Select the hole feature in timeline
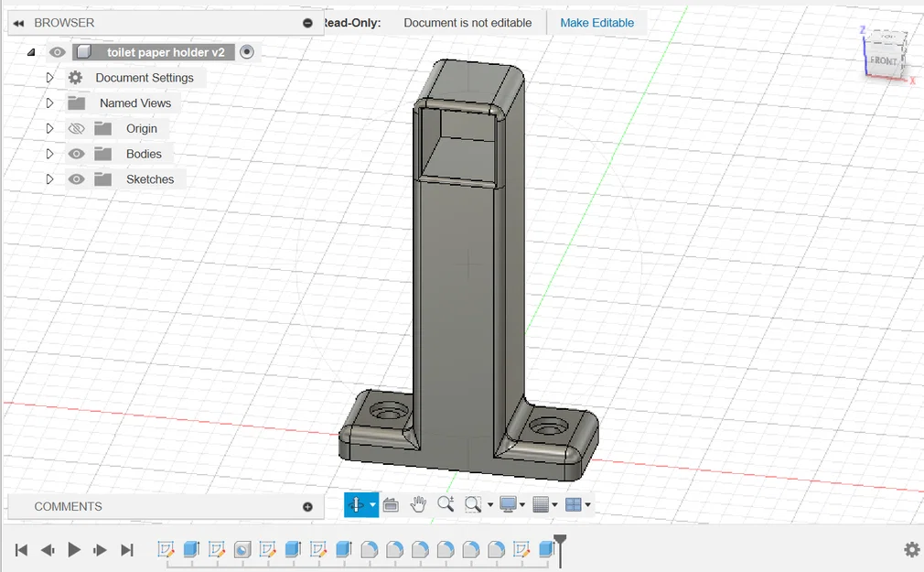 (242, 550)
